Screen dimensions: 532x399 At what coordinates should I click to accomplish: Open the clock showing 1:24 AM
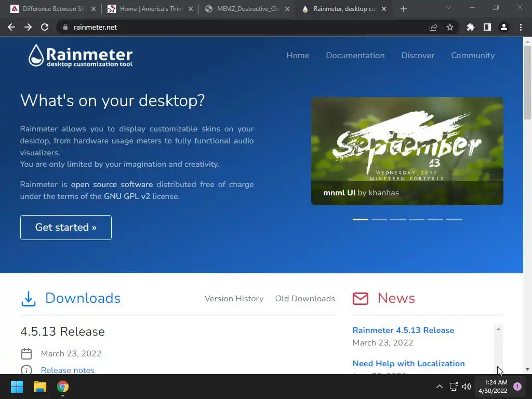[x=493, y=387]
